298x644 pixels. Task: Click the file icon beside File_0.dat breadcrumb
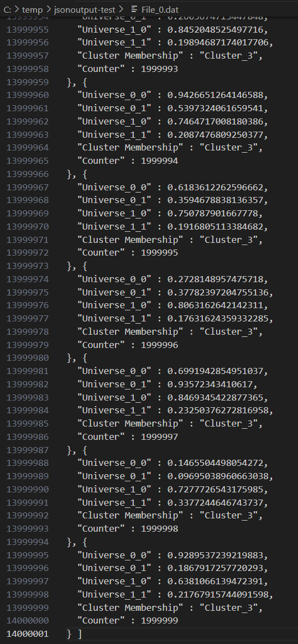click(x=134, y=9)
